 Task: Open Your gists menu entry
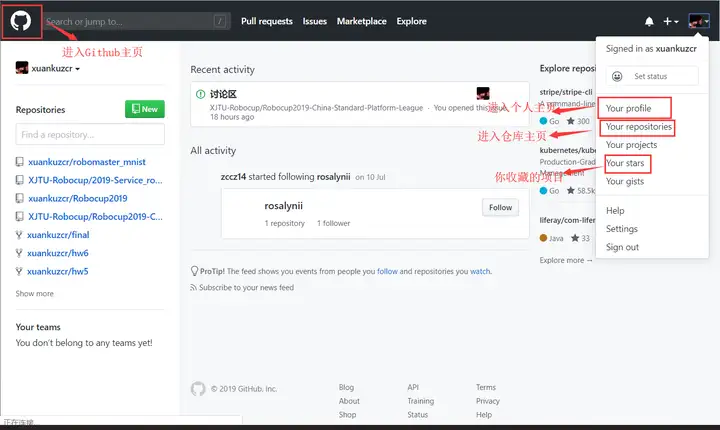625,181
